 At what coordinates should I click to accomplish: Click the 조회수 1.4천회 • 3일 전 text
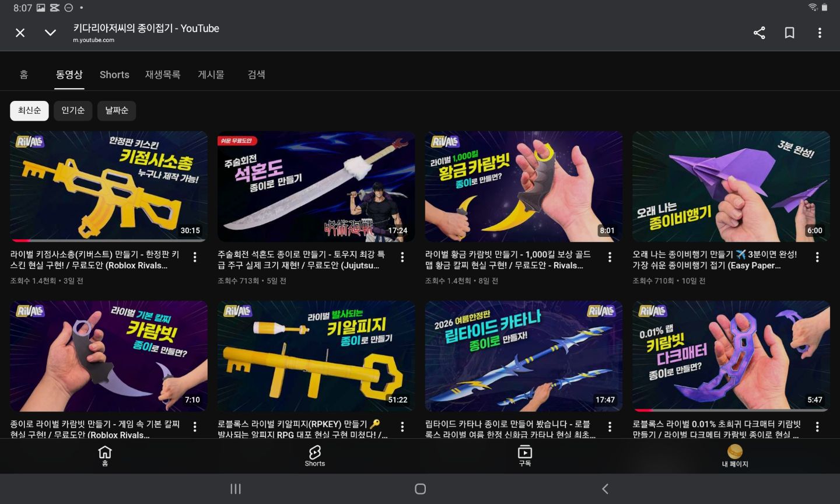coord(47,281)
